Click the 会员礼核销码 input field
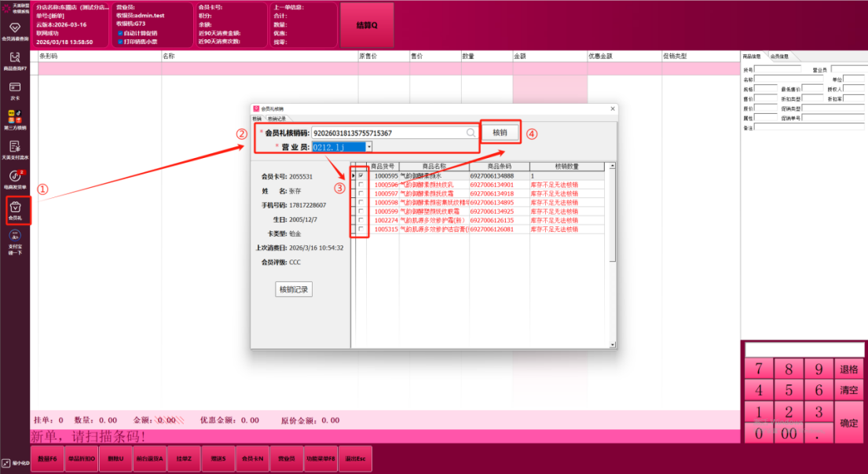The image size is (868, 474). point(389,133)
